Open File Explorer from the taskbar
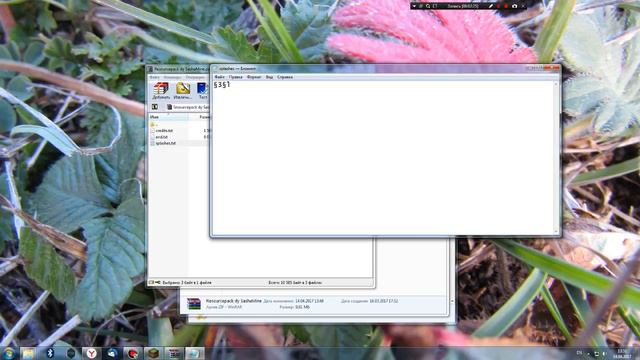This screenshot has width=640, height=360. 28,353
